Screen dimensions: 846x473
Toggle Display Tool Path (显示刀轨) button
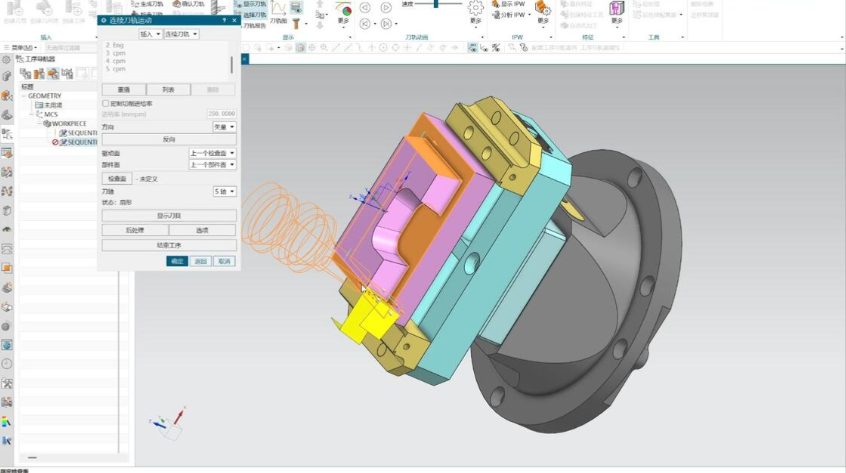tap(250, 4)
